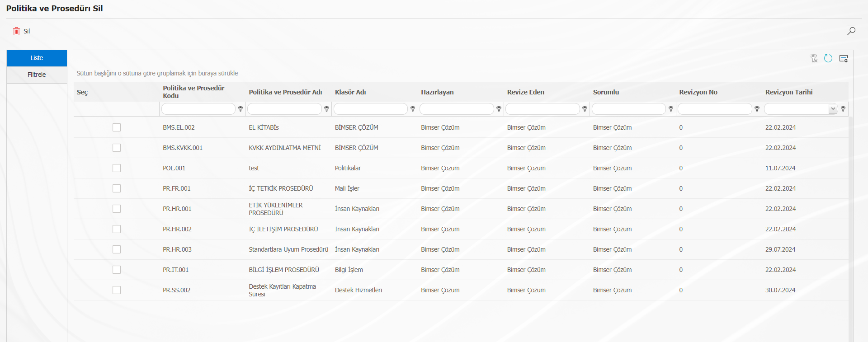The height and width of the screenshot is (342, 868).
Task: Open Revizyon Tarihi date dropdown arrow
Action: click(833, 109)
